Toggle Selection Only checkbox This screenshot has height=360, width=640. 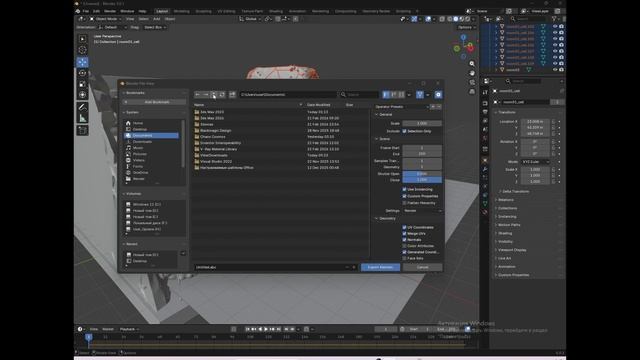(404, 131)
